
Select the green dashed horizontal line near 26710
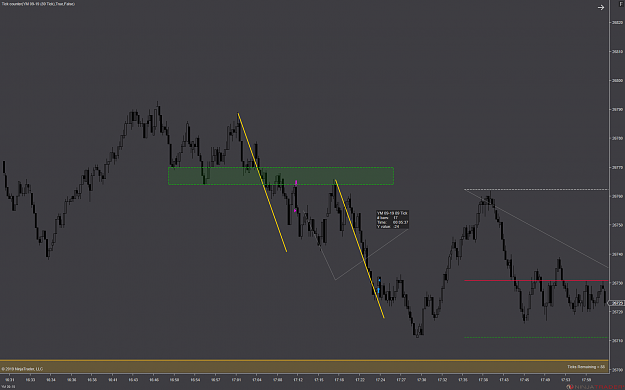536,337
